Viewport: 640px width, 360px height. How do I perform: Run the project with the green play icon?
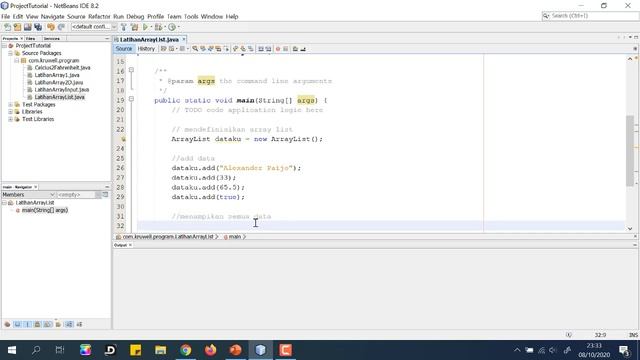[145, 27]
